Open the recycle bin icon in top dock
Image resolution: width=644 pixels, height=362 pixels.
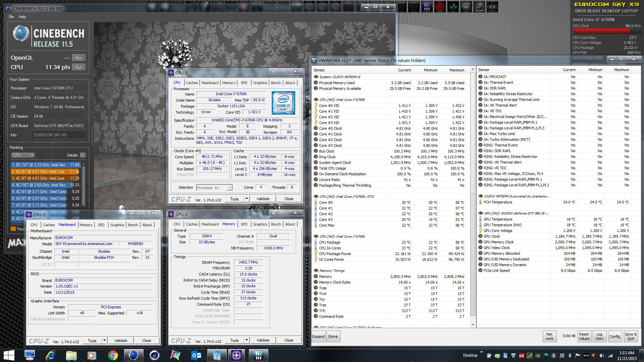point(492,6)
